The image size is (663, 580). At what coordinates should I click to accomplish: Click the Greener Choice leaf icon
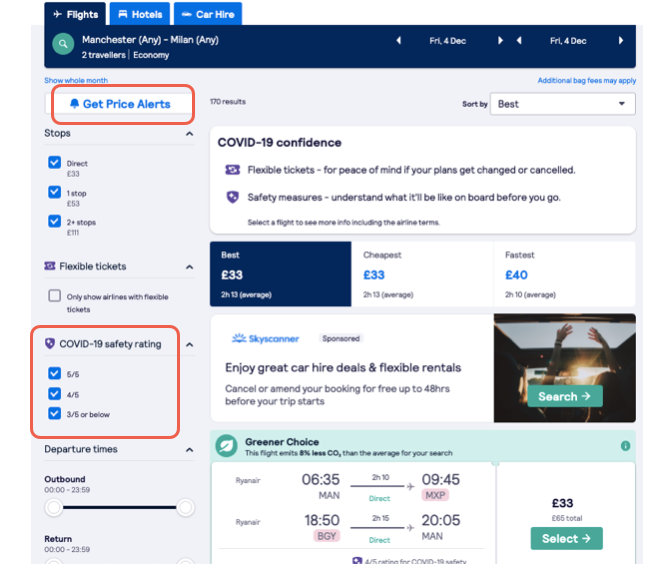point(226,446)
